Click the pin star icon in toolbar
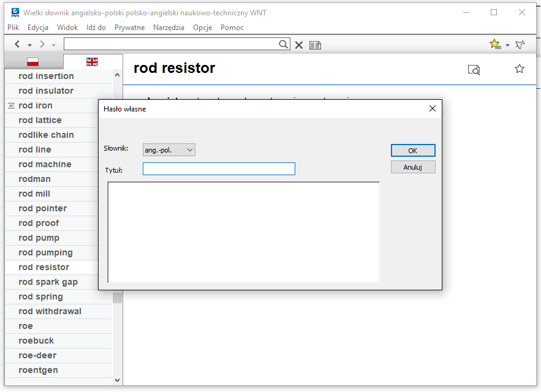The height and width of the screenshot is (392, 541). (x=520, y=45)
